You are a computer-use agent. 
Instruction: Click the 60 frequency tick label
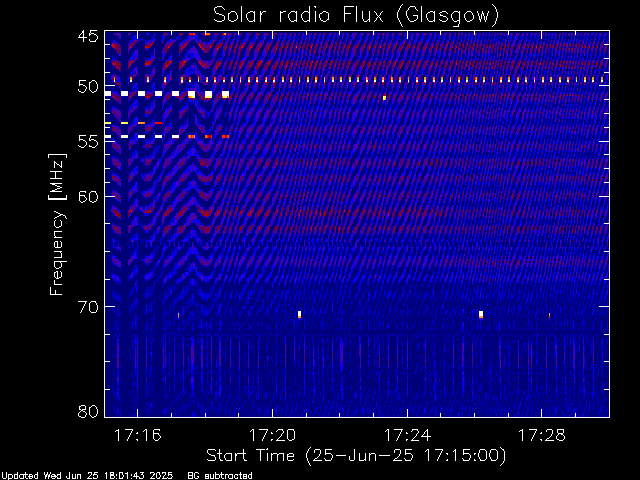(x=88, y=197)
